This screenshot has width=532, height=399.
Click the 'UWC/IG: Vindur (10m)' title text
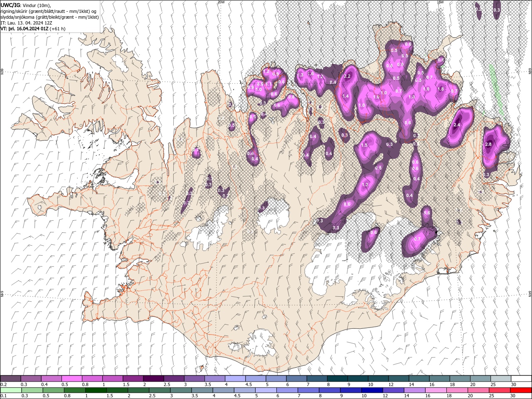tap(25, 5)
